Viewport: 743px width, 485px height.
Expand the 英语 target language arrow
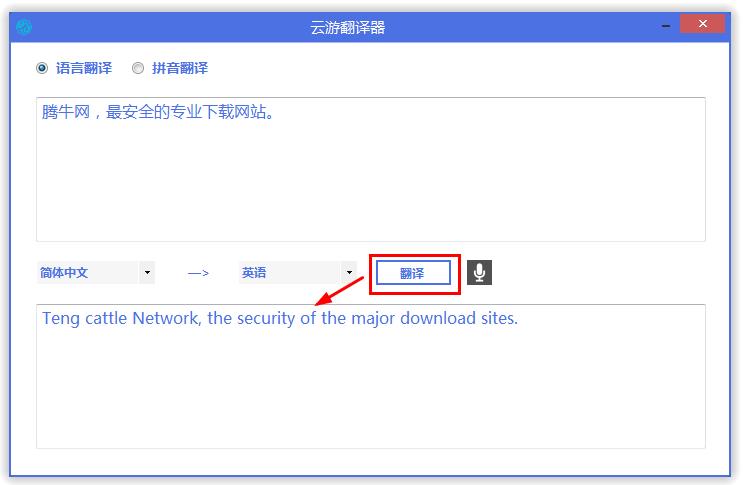tap(349, 272)
